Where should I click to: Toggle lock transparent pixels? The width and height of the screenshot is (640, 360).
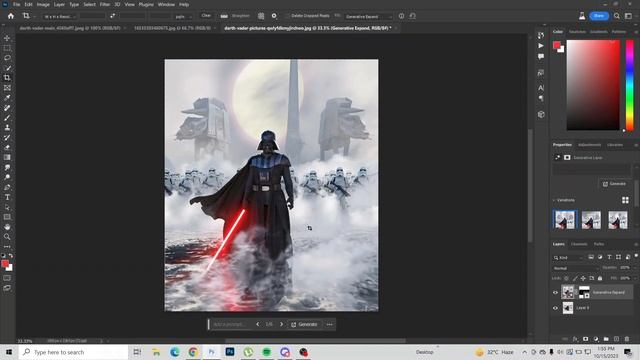coord(567,278)
